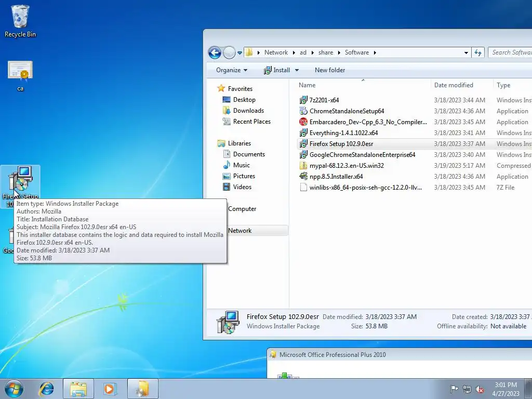This screenshot has width=532, height=399.
Task: Expand arrow after Network in breadcrumb
Action: tap(294, 52)
